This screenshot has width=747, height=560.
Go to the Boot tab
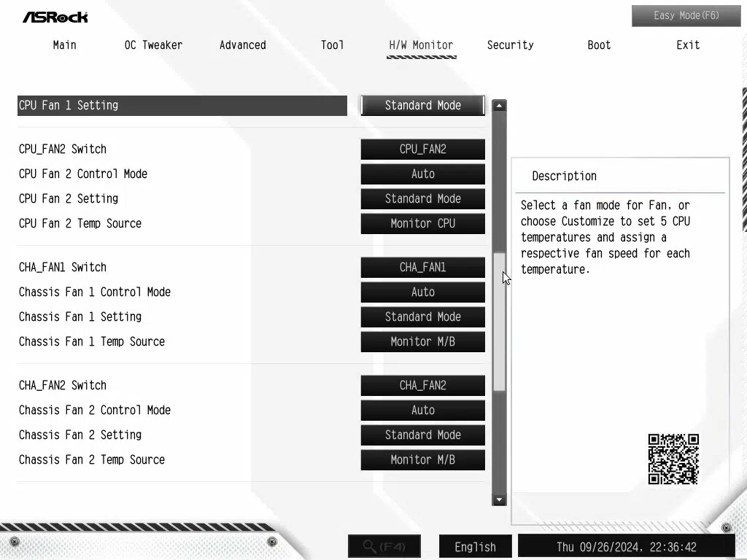click(x=599, y=45)
